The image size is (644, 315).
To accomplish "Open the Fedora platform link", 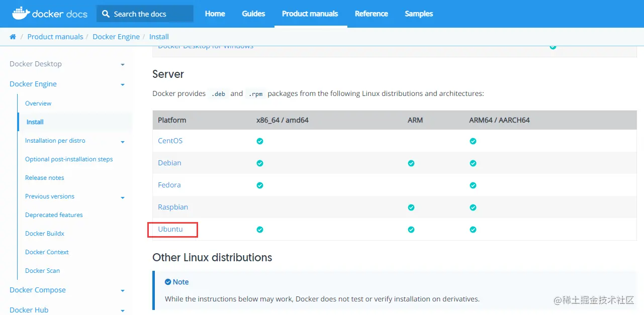I will tap(169, 185).
